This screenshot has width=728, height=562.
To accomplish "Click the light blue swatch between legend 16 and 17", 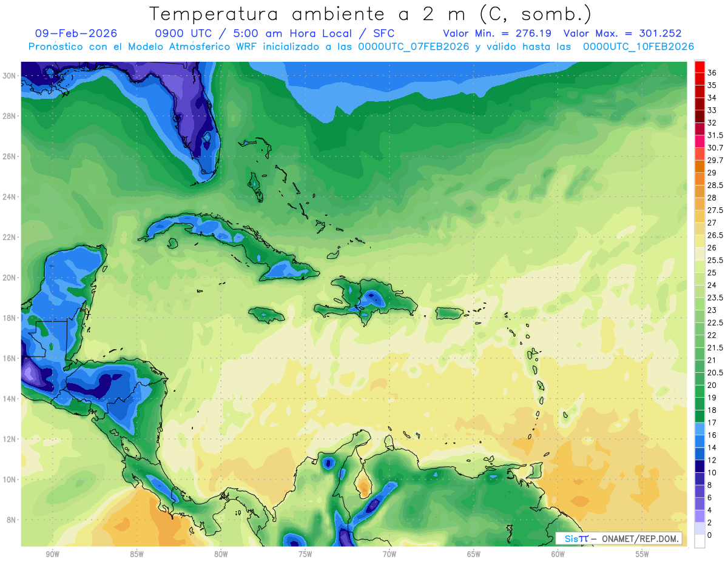I will [x=699, y=429].
